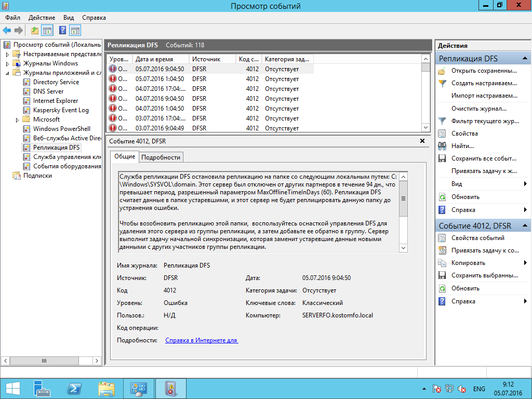
Task: Switch to the Подробности tab
Action: (x=161, y=157)
